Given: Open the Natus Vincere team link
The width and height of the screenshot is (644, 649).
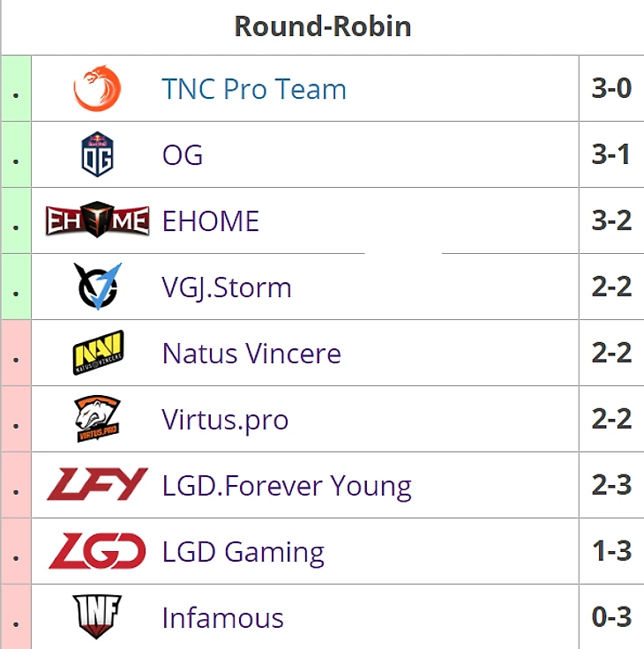Looking at the screenshot, I should coord(251,354).
